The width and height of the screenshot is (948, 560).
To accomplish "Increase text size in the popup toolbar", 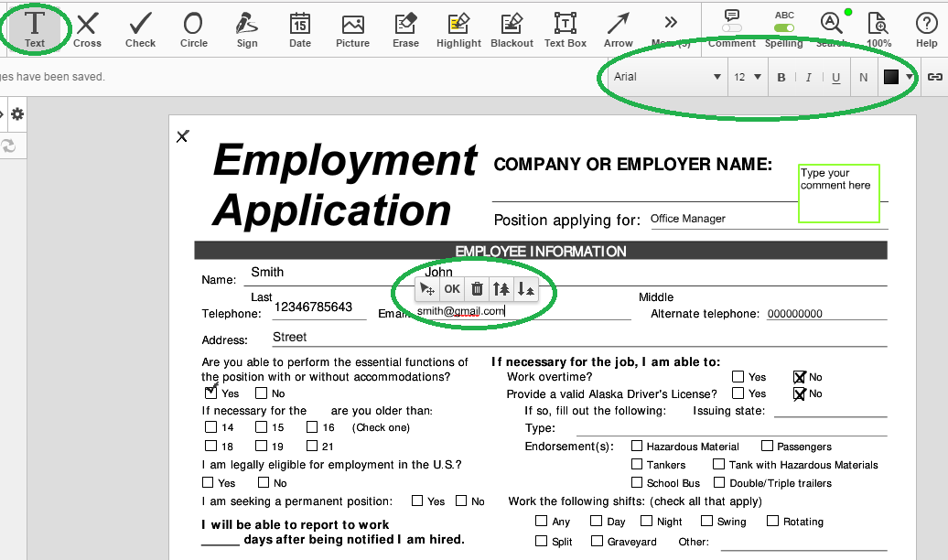I will pos(501,289).
